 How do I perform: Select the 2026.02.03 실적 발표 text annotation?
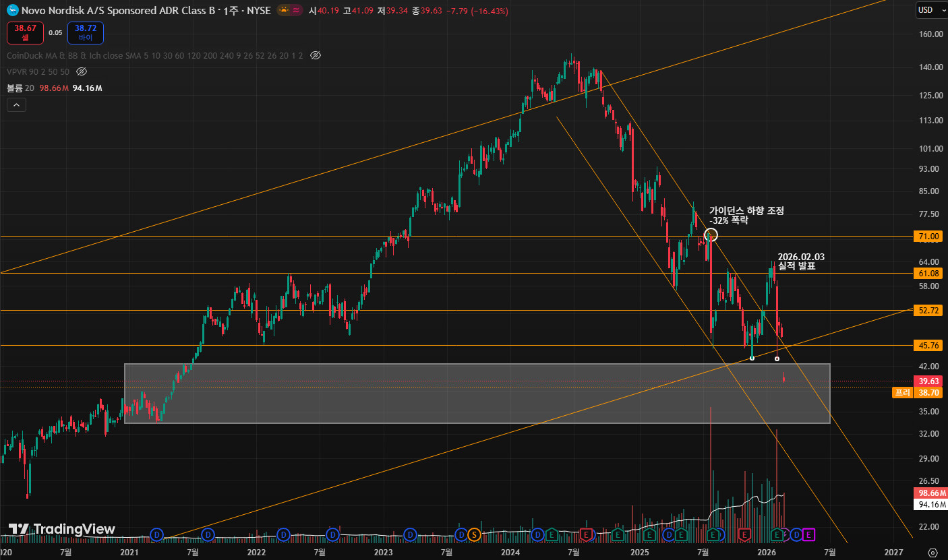click(x=801, y=261)
